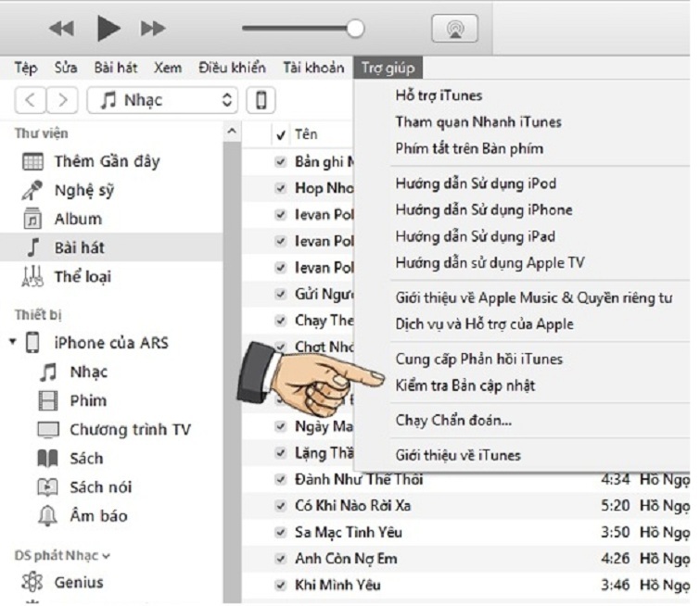Select Kiểm tra Bản cập nhật
This screenshot has height=606, width=700.
465,385
